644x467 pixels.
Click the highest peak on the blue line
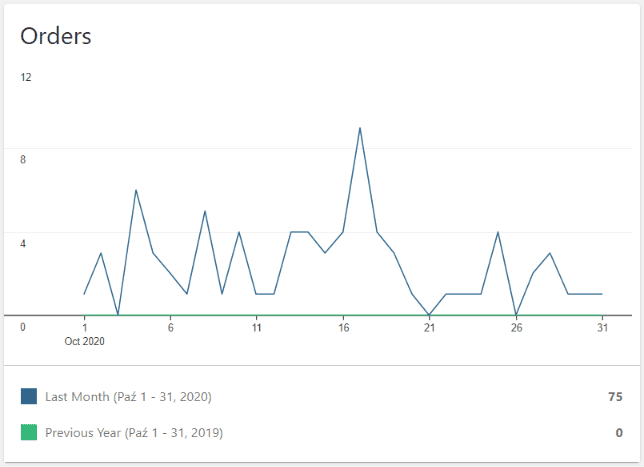[x=360, y=128]
